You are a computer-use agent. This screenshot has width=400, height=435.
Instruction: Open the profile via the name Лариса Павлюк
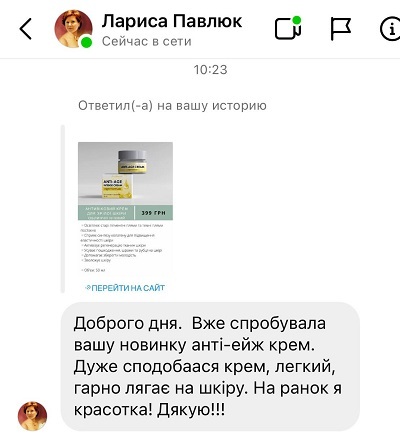point(172,21)
